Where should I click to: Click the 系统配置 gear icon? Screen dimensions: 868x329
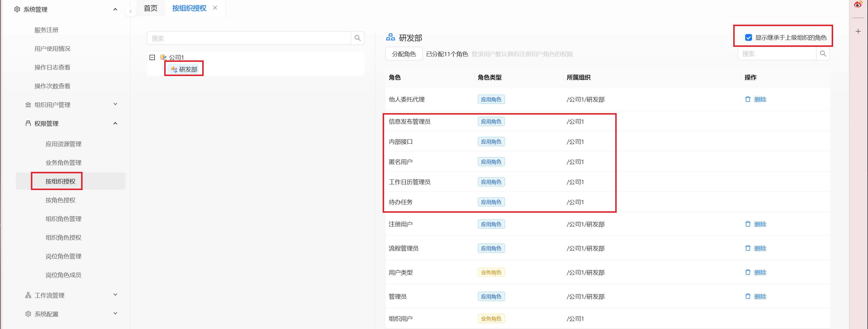point(28,314)
